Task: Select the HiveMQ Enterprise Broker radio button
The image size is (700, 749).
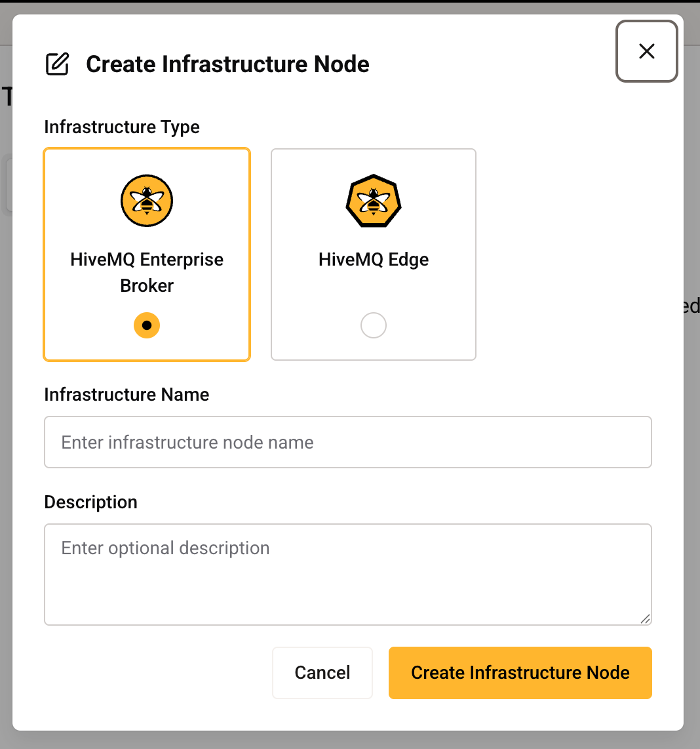Action: point(147,325)
